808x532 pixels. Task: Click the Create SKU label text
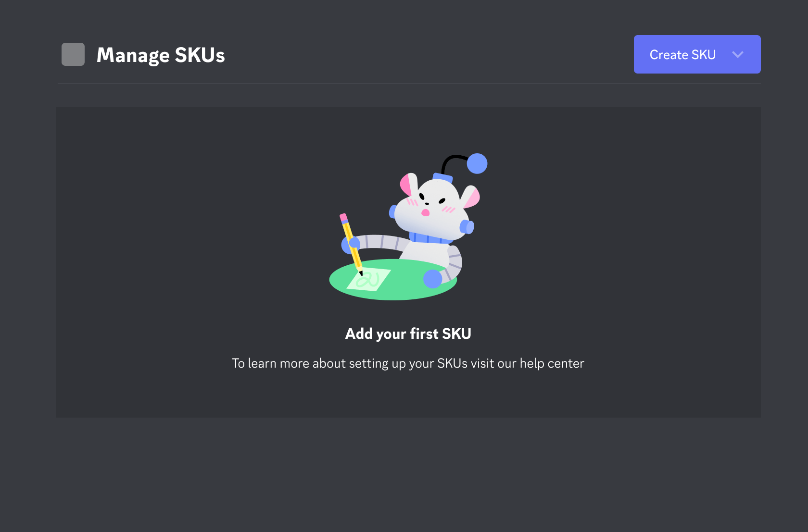682,55
